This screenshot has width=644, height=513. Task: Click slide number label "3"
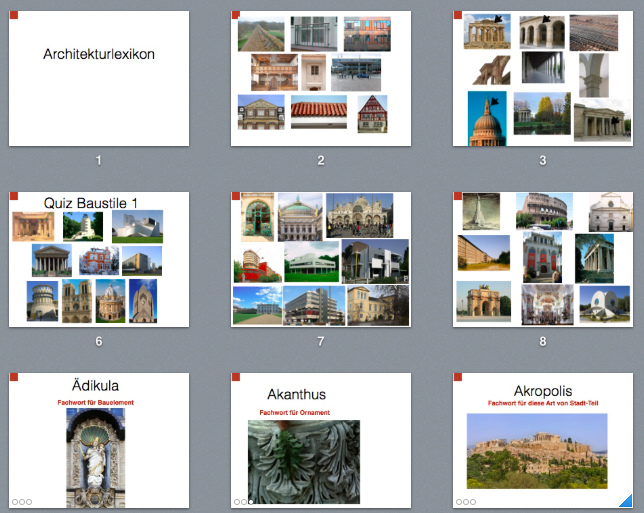tap(543, 160)
